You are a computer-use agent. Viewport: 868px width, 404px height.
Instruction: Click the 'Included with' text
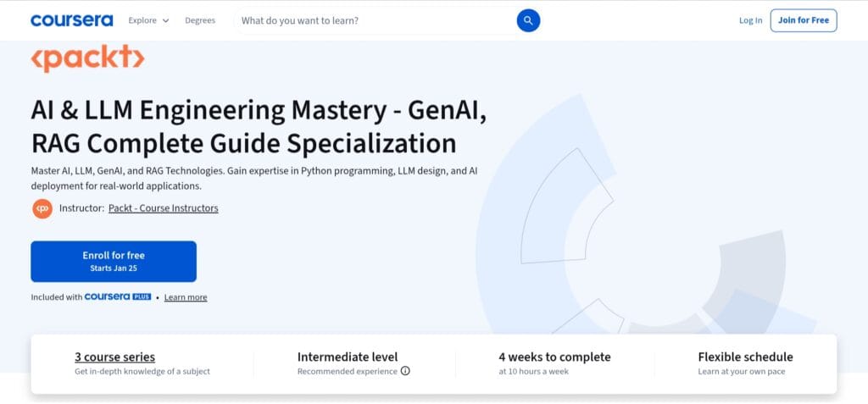click(57, 297)
